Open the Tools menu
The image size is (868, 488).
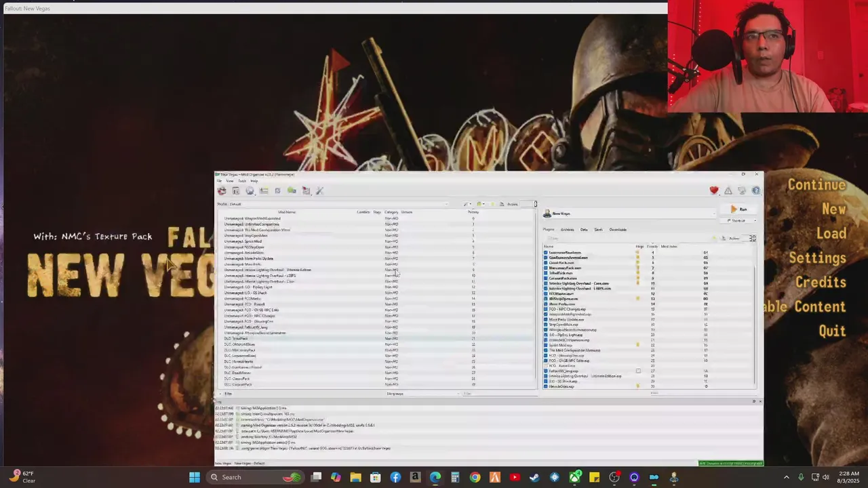point(242,181)
